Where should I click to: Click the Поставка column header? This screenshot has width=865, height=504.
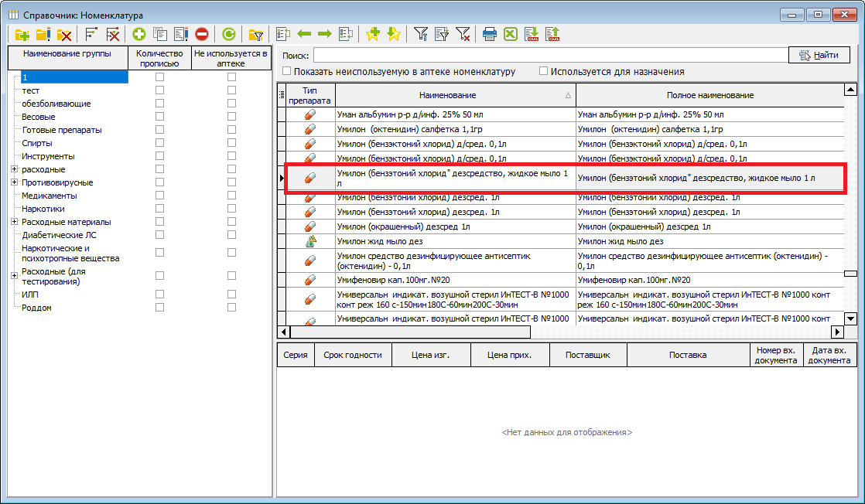click(x=688, y=355)
